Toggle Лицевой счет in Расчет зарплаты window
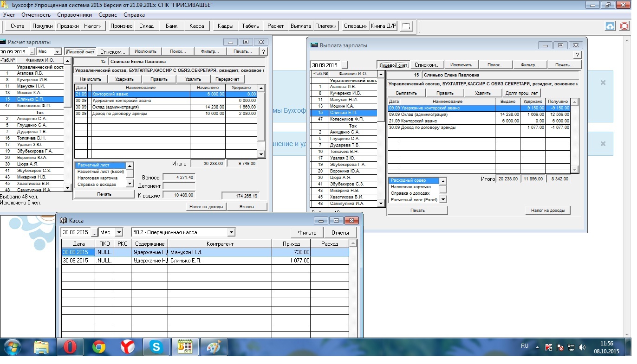This screenshot has height=364, width=637. click(x=80, y=51)
